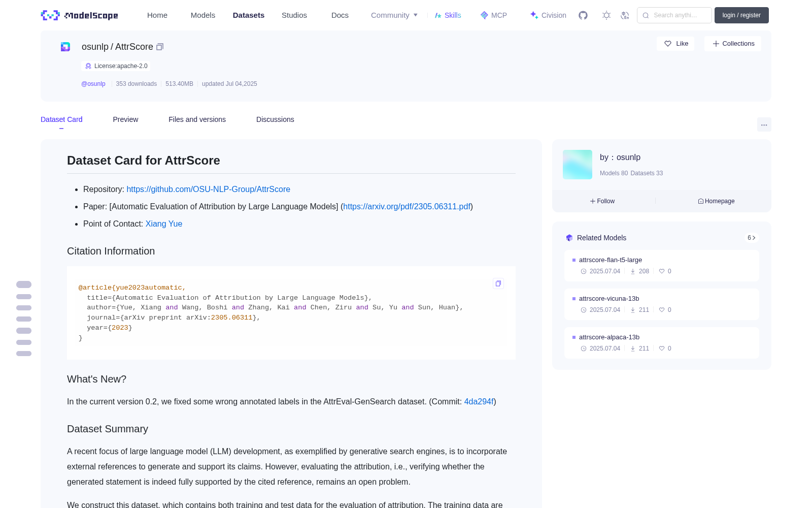Select the Dataset Card tab
Viewport: 812px width, 508px height.
61,119
